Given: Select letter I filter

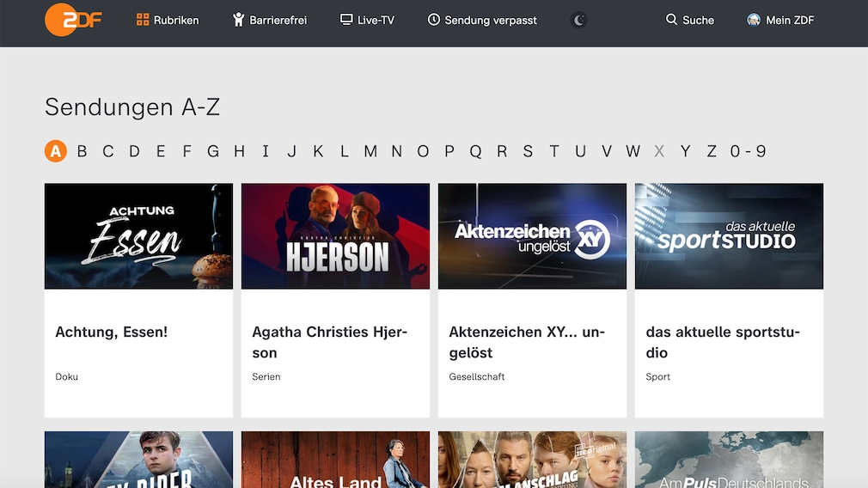Looking at the screenshot, I should point(266,151).
